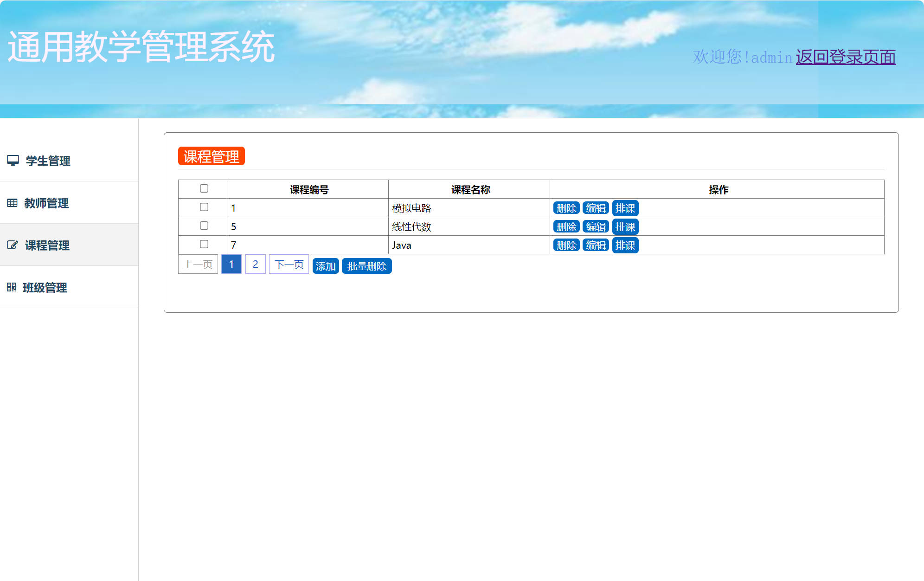Click the orange 课程管理 header badge
Image resolution: width=924 pixels, height=581 pixels.
point(212,156)
